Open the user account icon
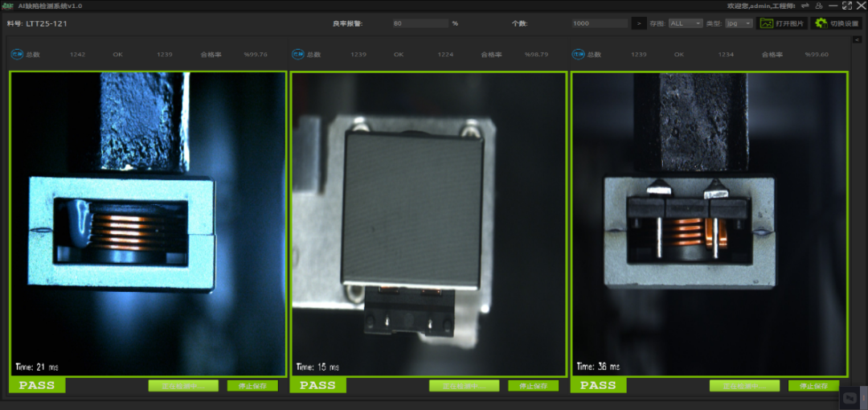 click(x=819, y=6)
